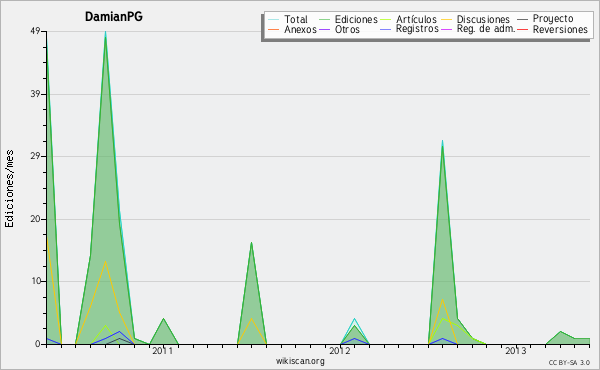Click the 2013 x-axis label

[x=515, y=351]
